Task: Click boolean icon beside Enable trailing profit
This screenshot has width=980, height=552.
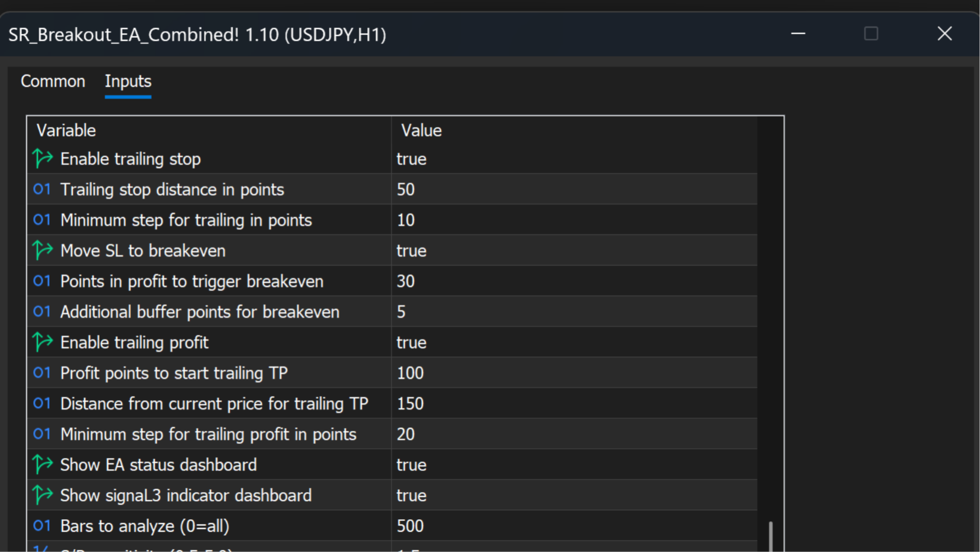Action: pos(42,342)
